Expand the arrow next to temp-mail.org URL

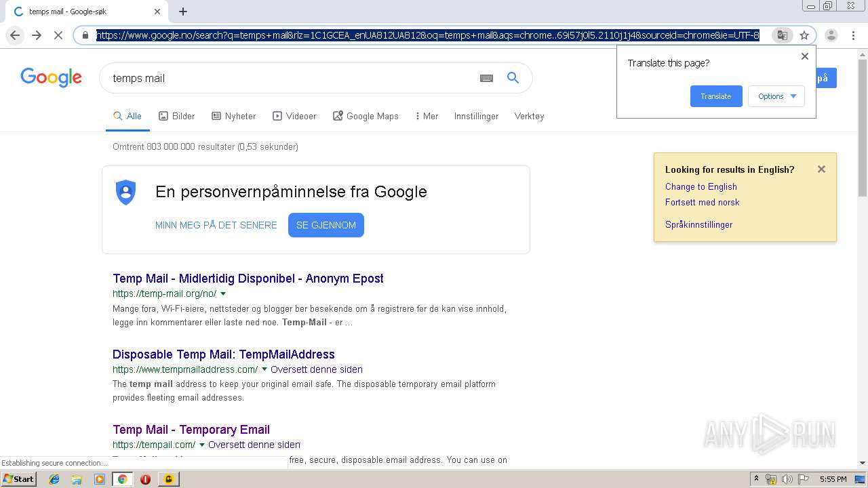pyautogui.click(x=223, y=294)
